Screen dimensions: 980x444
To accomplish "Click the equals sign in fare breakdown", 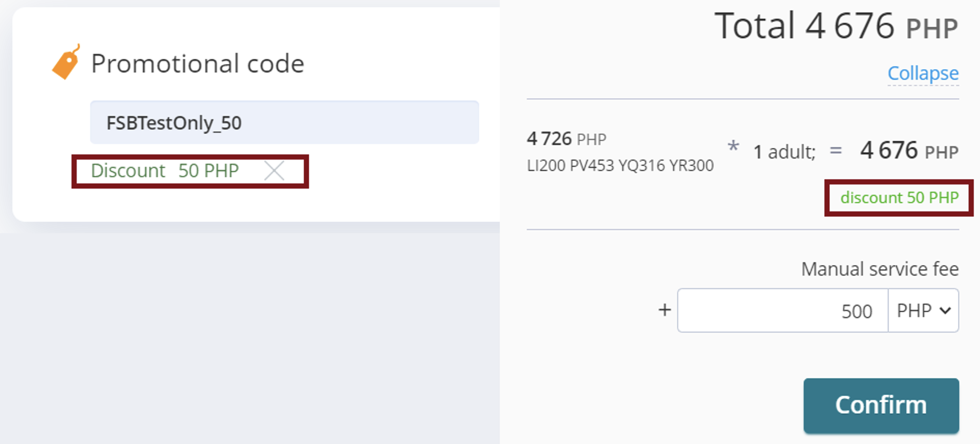I will [836, 151].
